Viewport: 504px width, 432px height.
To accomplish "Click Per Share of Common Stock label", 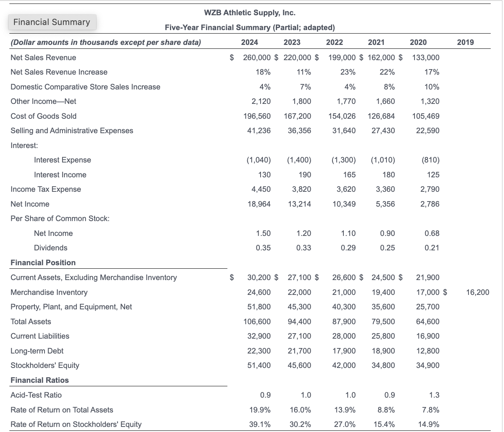I will pyautogui.click(x=60, y=218).
